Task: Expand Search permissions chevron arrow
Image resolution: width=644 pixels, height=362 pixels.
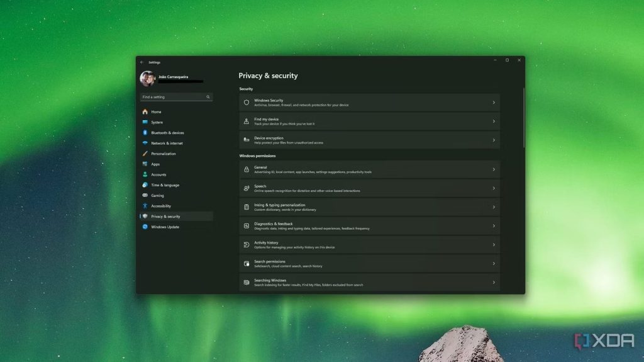Action: (x=494, y=264)
